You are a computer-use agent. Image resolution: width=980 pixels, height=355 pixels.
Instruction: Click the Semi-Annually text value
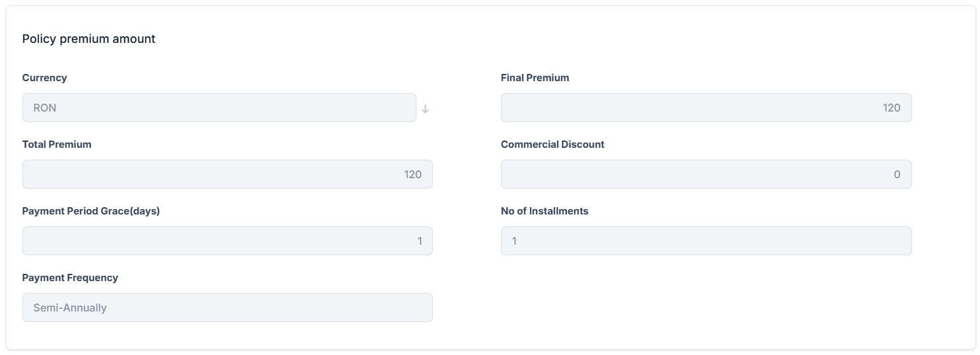[x=70, y=307]
